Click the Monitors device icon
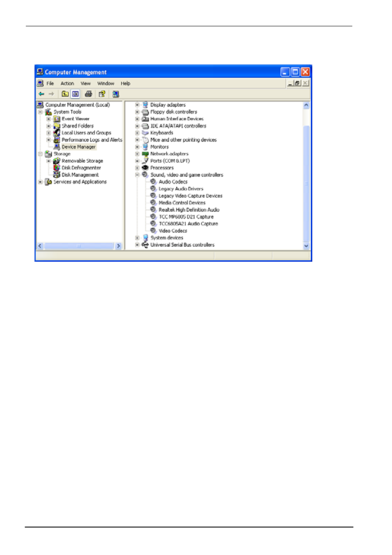 coord(145,147)
